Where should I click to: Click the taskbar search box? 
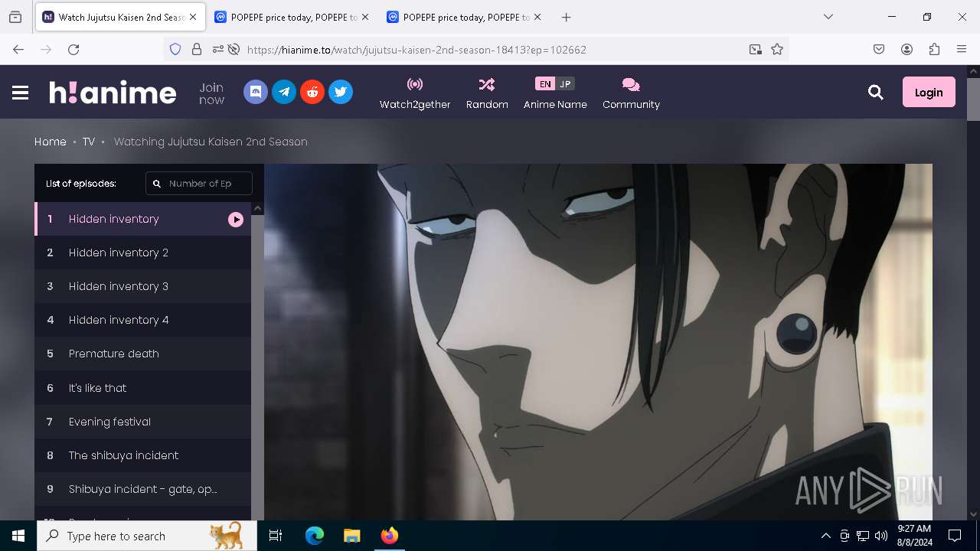(x=148, y=536)
